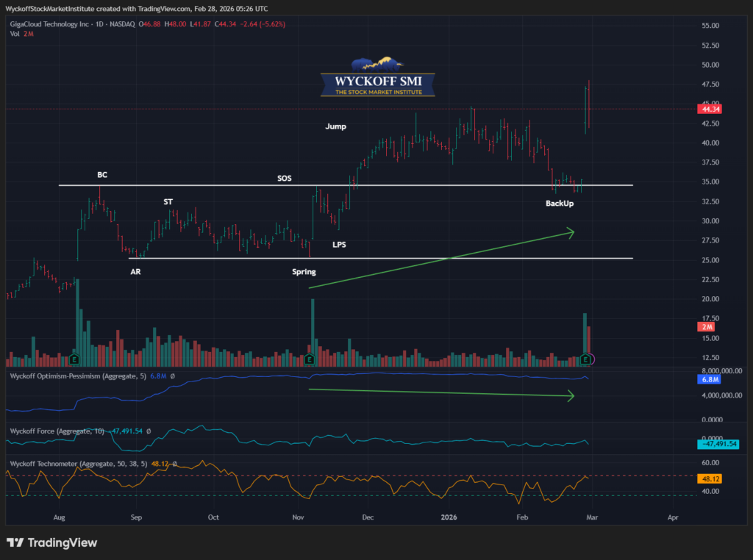Select the 'BackUp' text annotation
Viewport: 753px width, 560px height.
(560, 203)
